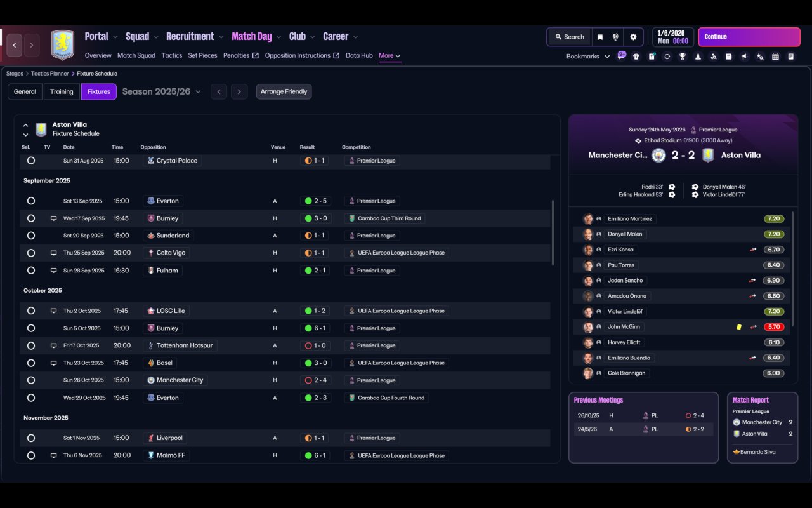Click the TV icon on the Tottenham Hotspur row

(54, 345)
